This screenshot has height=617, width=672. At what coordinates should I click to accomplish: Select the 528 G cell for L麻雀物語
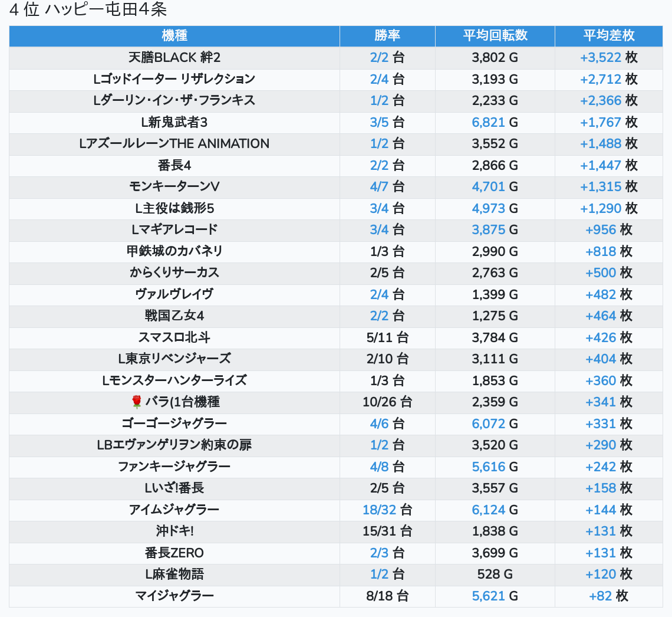tap(495, 575)
